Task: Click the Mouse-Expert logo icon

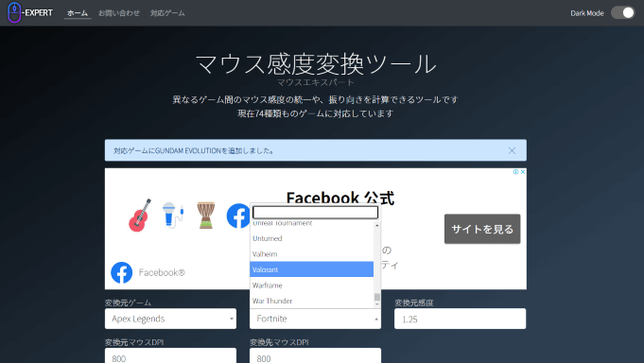Action: (x=14, y=12)
